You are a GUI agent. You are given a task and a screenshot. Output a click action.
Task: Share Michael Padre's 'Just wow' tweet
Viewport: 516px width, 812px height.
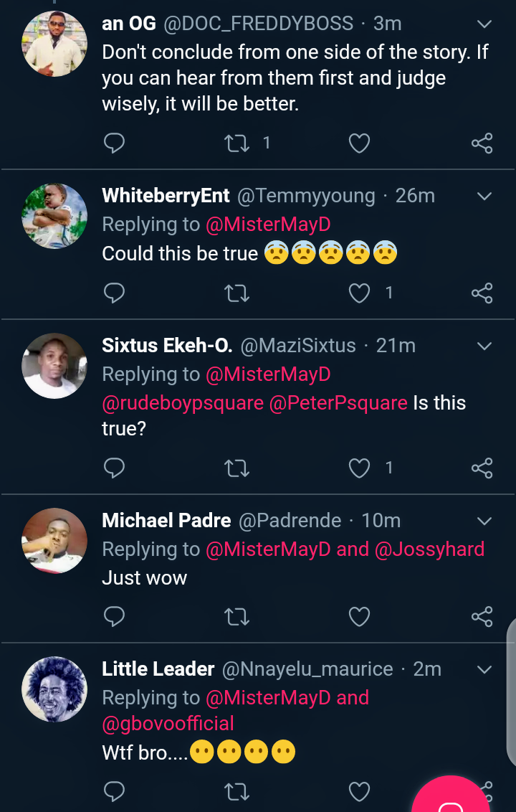click(x=482, y=616)
